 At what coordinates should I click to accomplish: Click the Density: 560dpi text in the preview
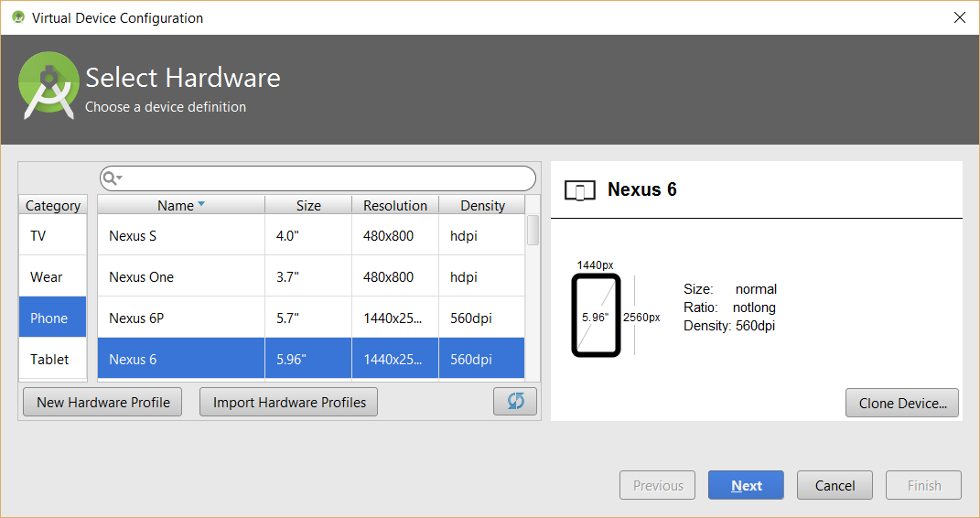728,326
